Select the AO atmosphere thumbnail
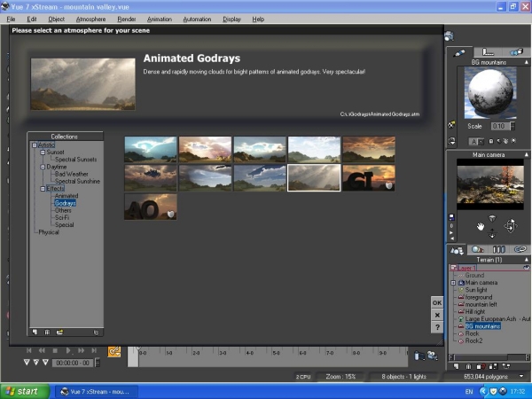 point(151,207)
